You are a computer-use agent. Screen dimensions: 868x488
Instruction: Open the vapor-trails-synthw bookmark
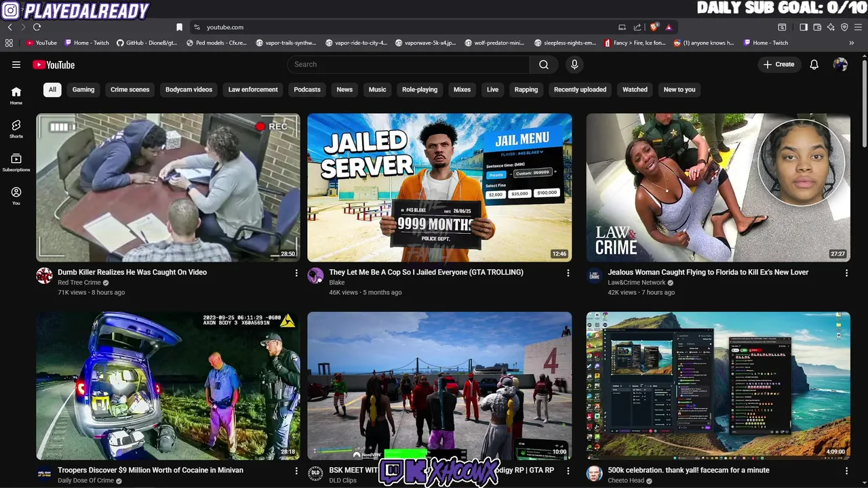pyautogui.click(x=286, y=43)
